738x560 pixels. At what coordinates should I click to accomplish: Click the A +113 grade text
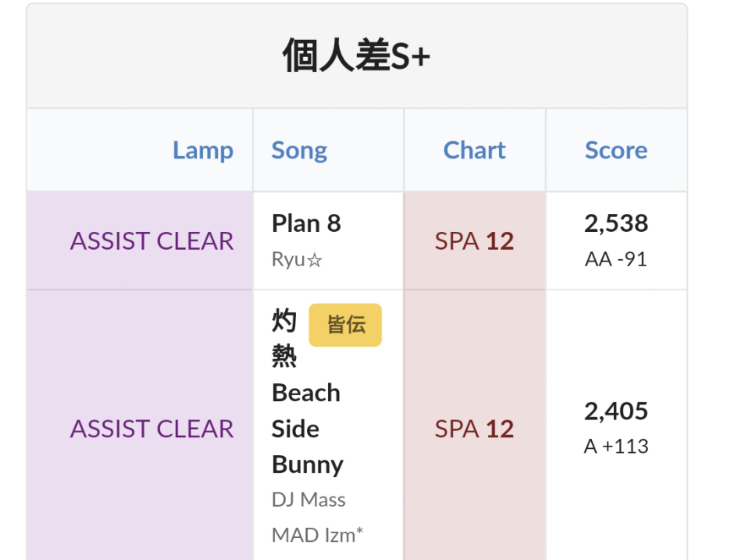(x=616, y=446)
